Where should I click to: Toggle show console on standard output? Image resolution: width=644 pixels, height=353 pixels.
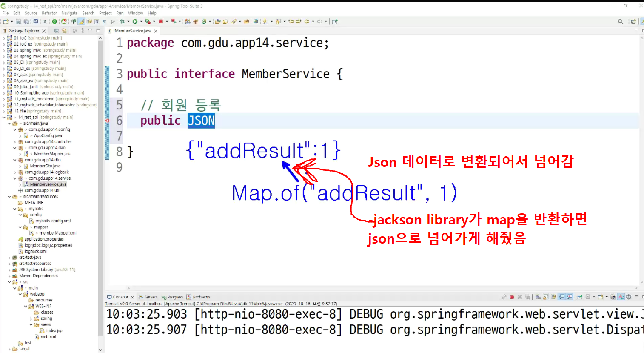pyautogui.click(x=561, y=297)
